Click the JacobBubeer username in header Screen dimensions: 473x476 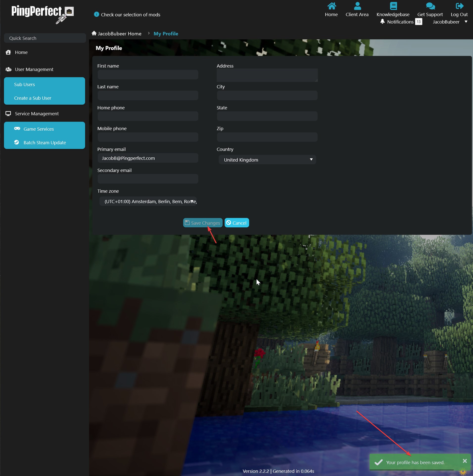click(446, 22)
